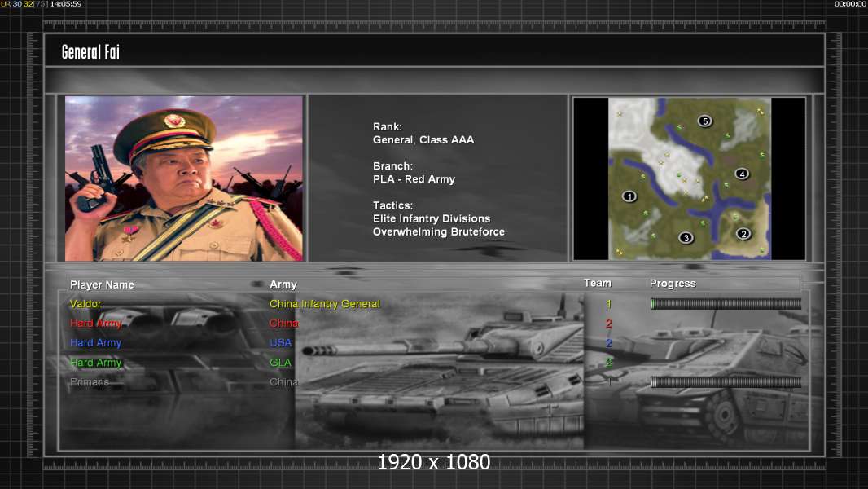Click the 'General Fai' title text
The height and width of the screenshot is (489, 868).
90,52
